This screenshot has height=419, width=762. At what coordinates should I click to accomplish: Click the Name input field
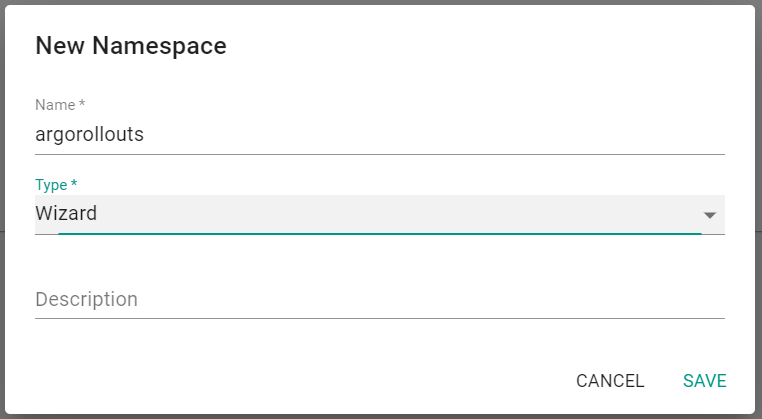(x=380, y=134)
